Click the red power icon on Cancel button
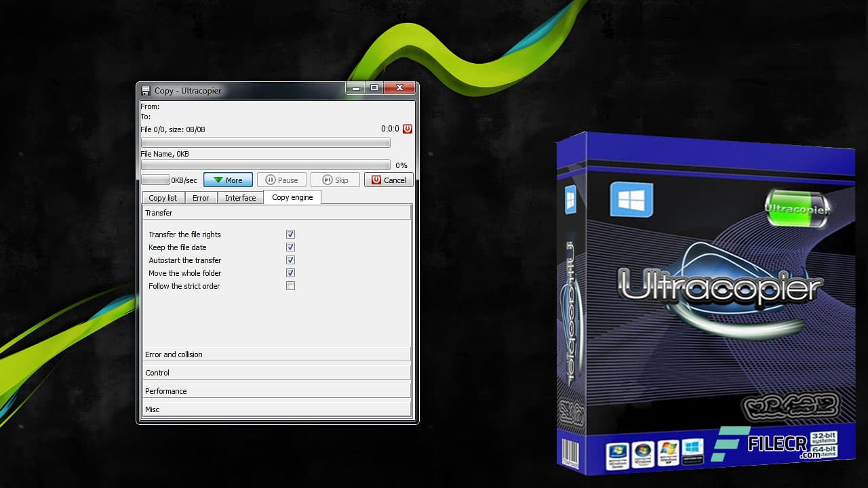868x488 pixels. tap(378, 180)
